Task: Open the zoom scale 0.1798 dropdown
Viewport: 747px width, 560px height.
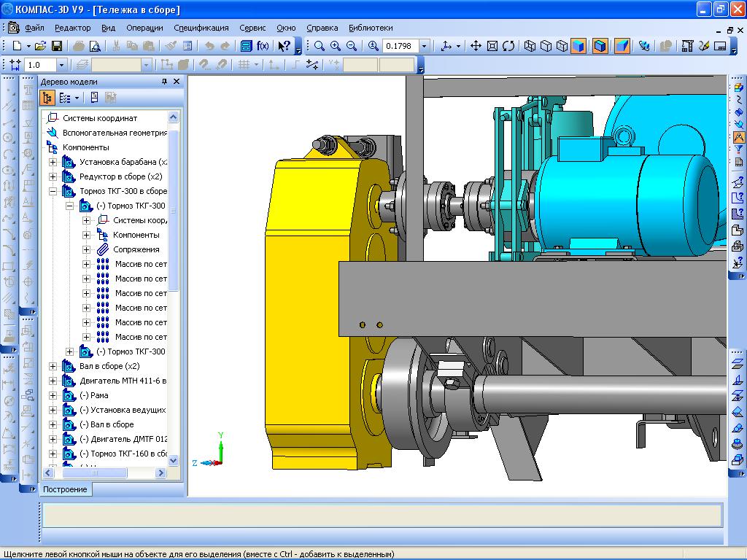Action: [x=424, y=46]
